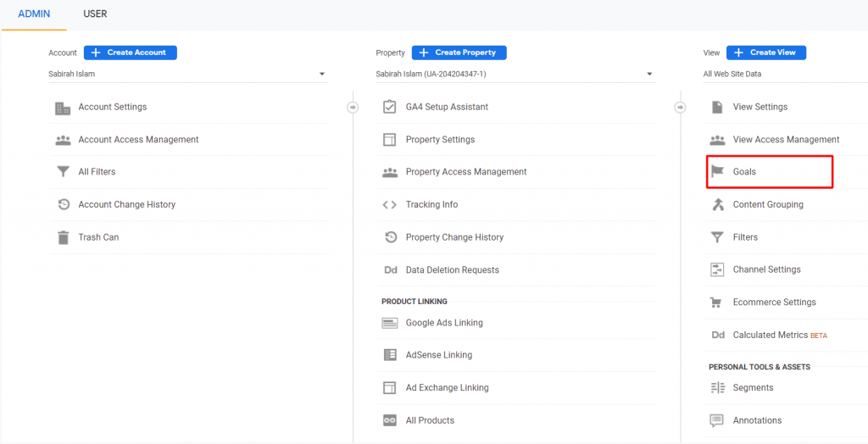The height and width of the screenshot is (444, 868).
Task: Expand the Tracking Info text entry
Action: (x=431, y=204)
